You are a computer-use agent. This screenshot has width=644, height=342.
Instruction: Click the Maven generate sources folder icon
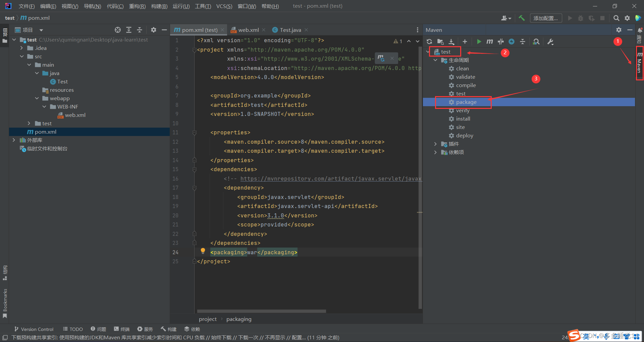pyautogui.click(x=440, y=42)
